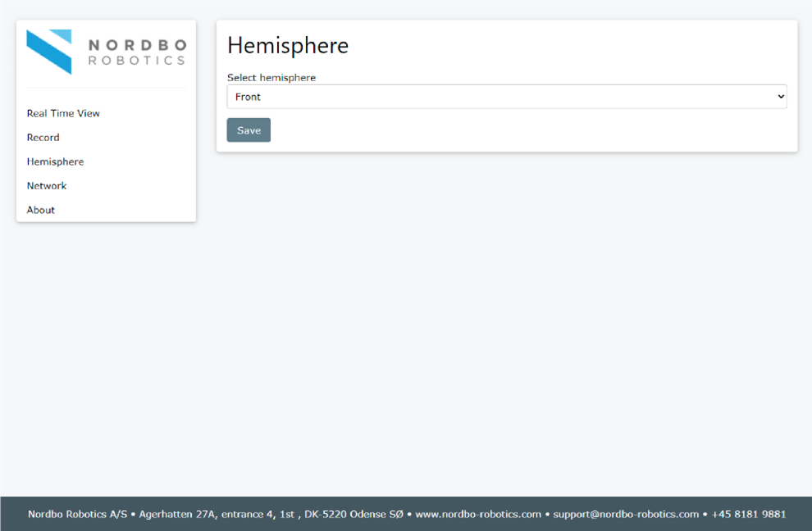Click the www.nordbo-robotics.com footer text

coord(478,515)
